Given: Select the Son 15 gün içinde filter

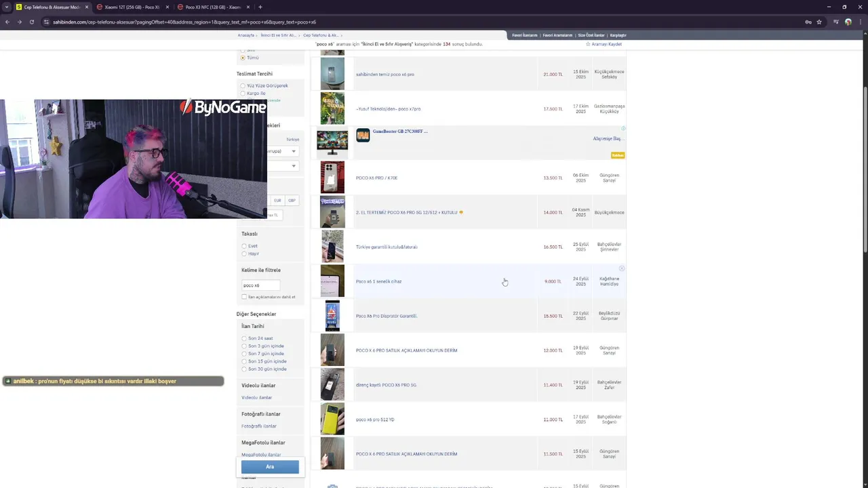Looking at the screenshot, I should coord(244,361).
